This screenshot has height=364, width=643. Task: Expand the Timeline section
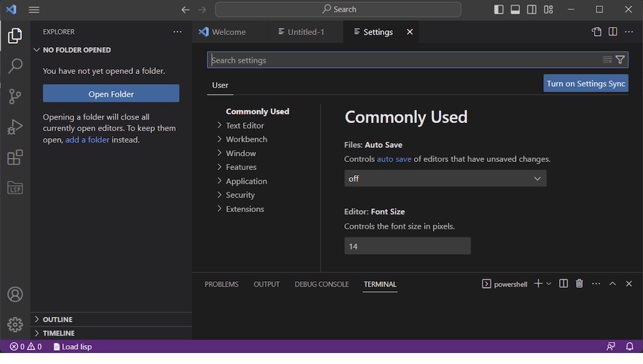[x=111, y=333]
